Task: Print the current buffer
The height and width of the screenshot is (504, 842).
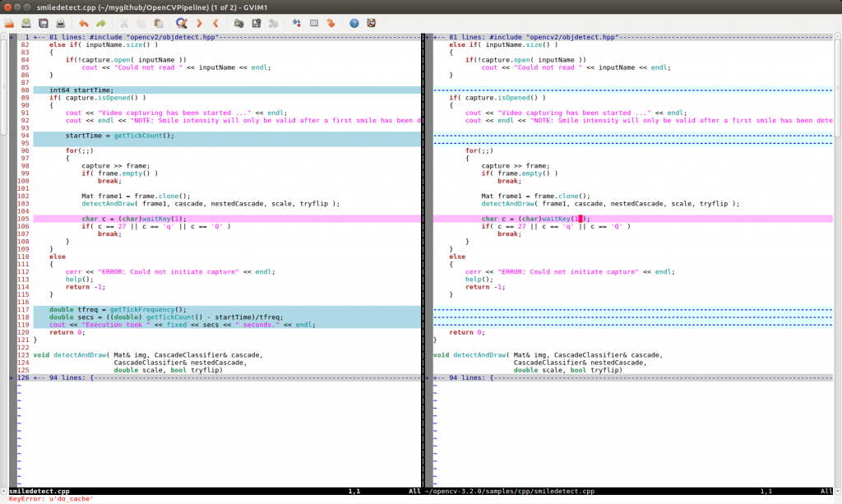Action: click(59, 23)
